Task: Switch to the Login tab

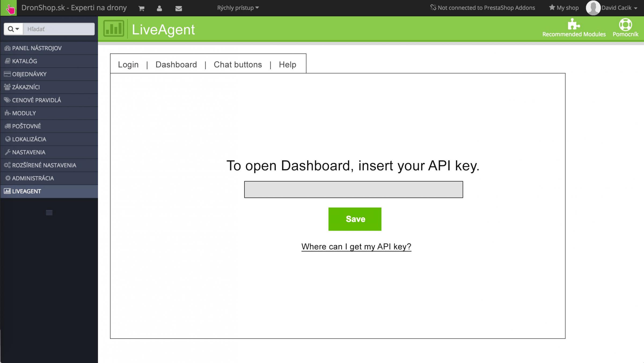Action: [128, 64]
